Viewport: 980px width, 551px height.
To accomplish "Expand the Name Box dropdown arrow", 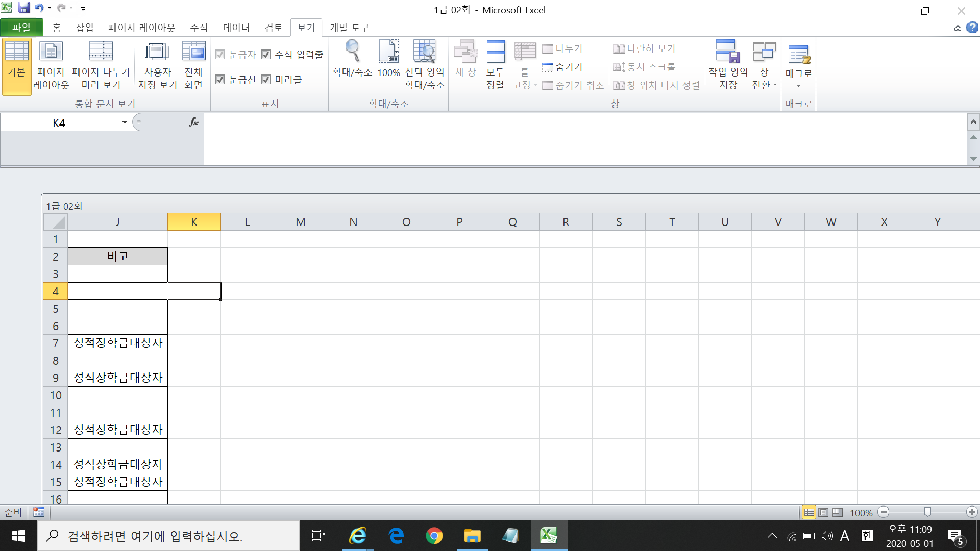I will [125, 122].
